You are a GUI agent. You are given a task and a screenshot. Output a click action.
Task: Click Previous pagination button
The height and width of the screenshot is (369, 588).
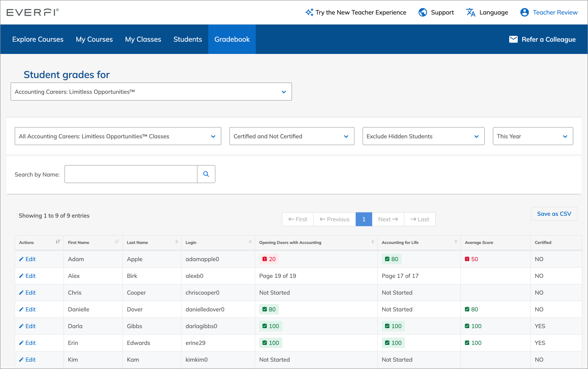pyautogui.click(x=334, y=219)
